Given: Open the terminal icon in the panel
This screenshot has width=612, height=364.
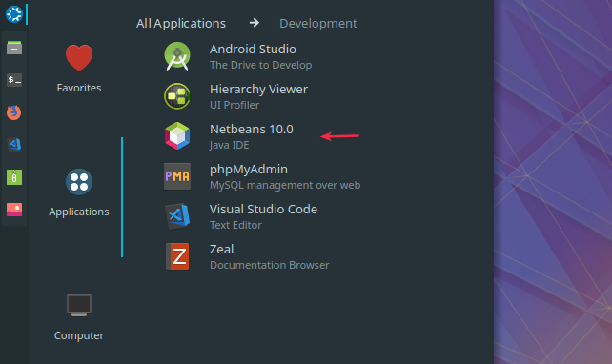Looking at the screenshot, I should click(x=14, y=80).
